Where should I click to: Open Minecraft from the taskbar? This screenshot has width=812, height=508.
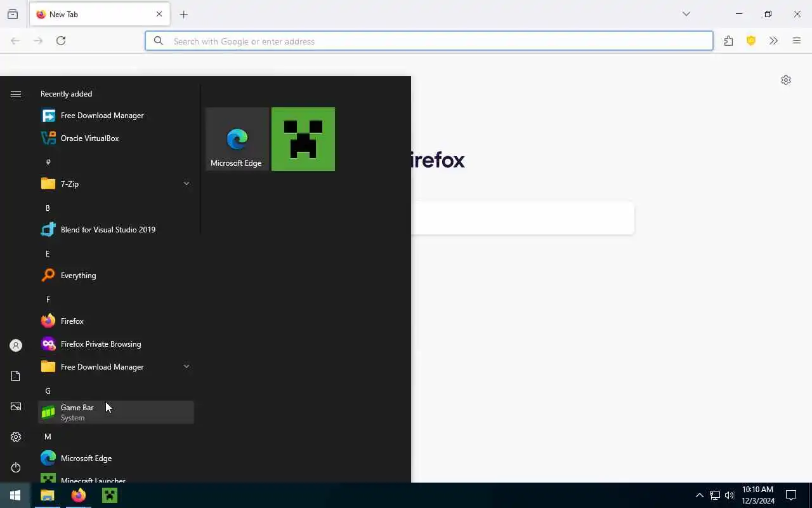coord(110,495)
